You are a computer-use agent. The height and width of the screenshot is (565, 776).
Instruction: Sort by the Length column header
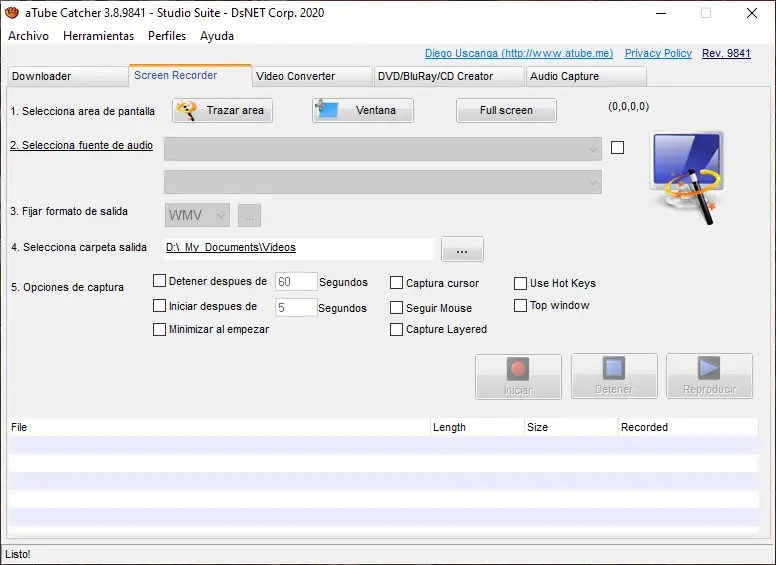[x=477, y=427]
